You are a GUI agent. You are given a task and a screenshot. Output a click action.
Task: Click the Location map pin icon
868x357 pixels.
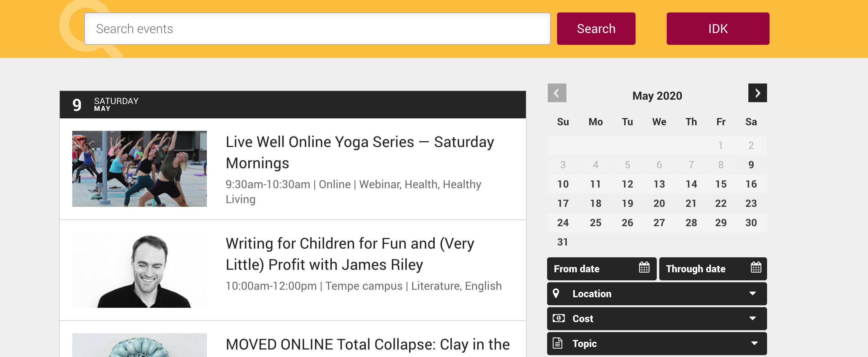[556, 293]
